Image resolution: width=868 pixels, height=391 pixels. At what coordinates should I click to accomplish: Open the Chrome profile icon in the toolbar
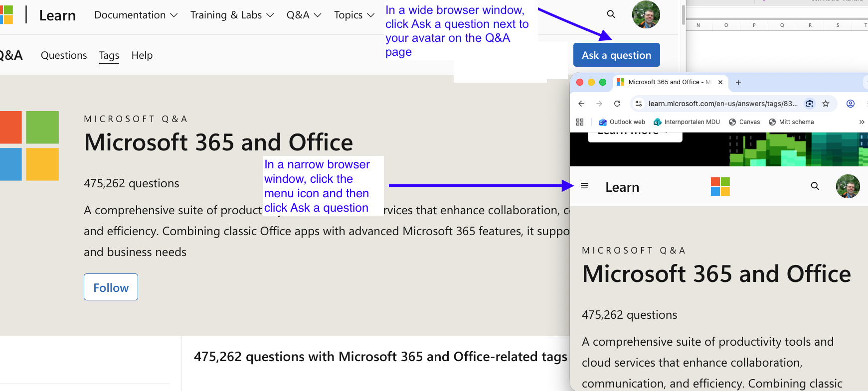coord(851,104)
